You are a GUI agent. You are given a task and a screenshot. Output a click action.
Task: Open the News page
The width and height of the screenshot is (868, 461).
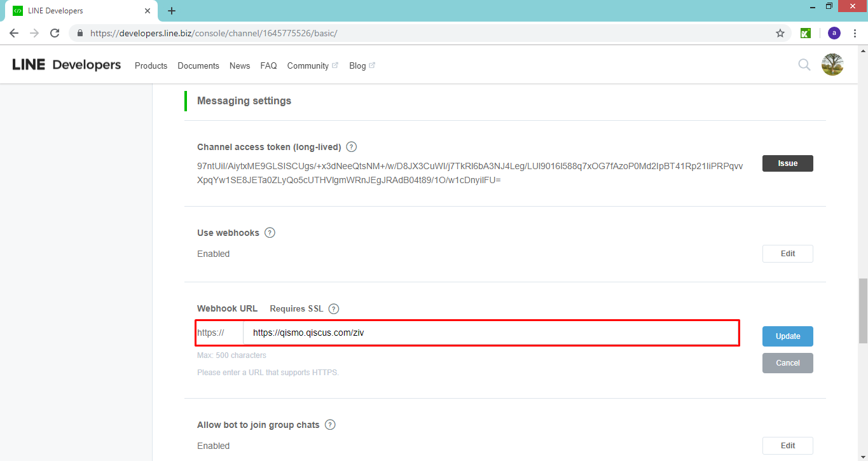(240, 65)
